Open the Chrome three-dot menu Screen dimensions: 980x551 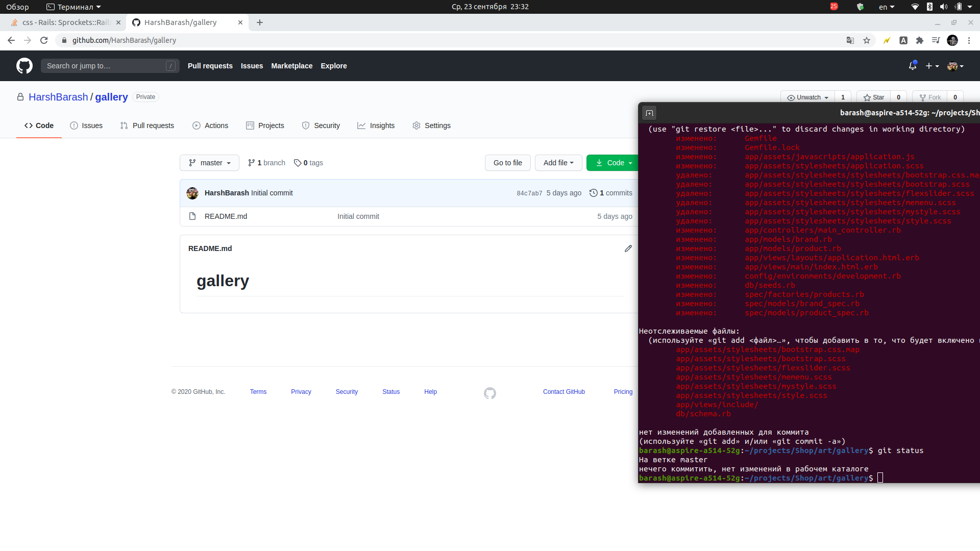969,40
